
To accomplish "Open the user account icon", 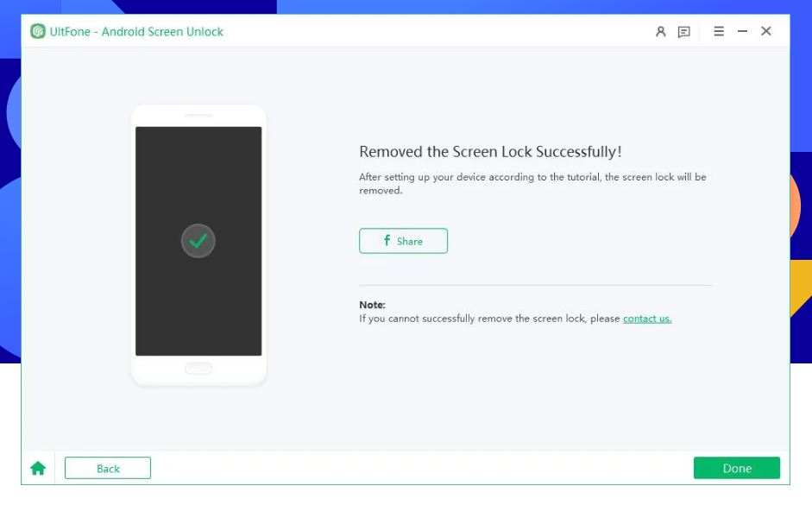I will tap(660, 31).
